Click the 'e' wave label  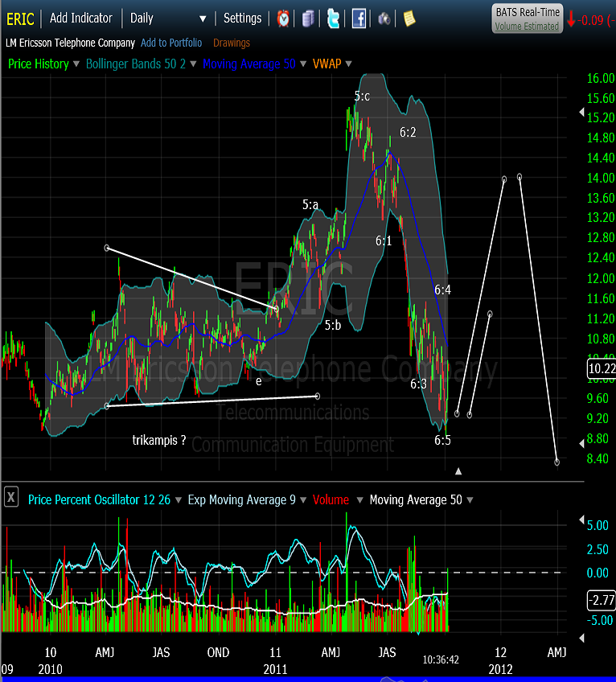click(258, 381)
